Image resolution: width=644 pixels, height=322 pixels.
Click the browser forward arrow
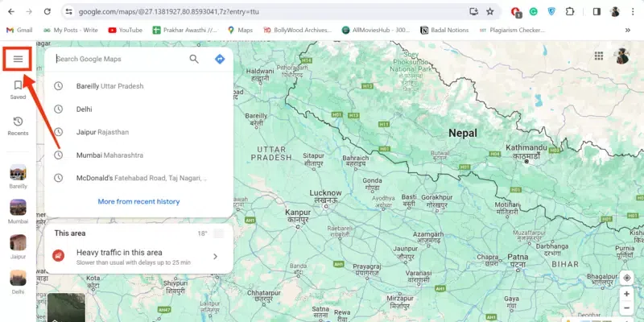click(x=29, y=11)
